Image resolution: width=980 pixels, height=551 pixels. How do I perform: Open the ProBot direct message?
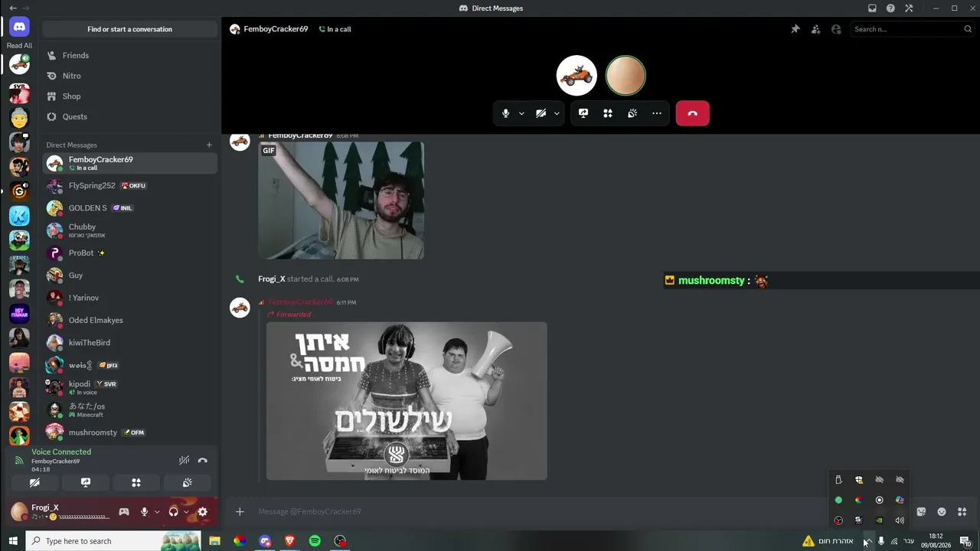129,253
